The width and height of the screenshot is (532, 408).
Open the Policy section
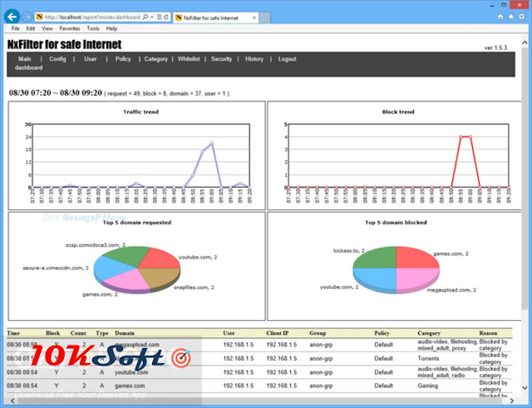pos(123,59)
